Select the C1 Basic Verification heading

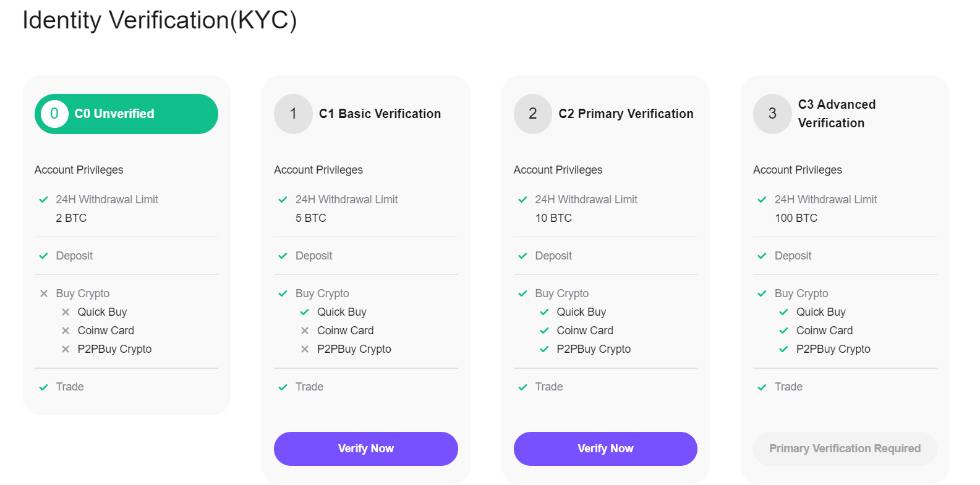(x=380, y=114)
